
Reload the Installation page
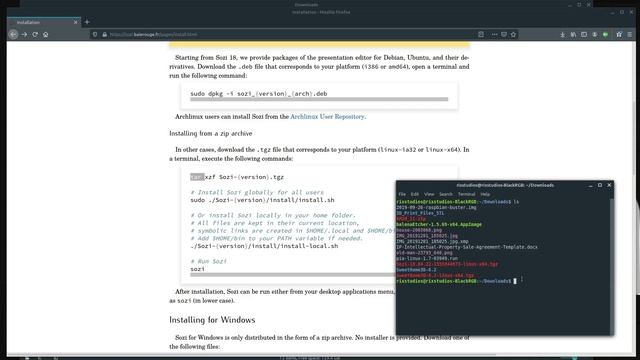click(x=35, y=35)
